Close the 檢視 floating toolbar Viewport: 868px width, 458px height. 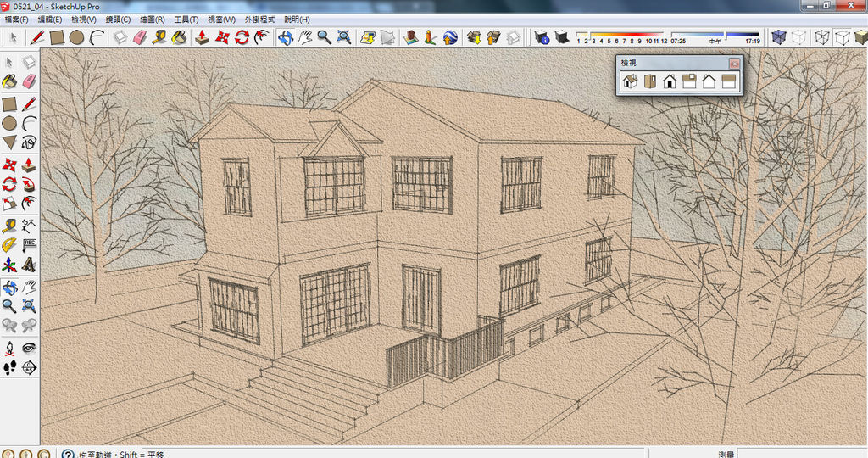click(734, 63)
